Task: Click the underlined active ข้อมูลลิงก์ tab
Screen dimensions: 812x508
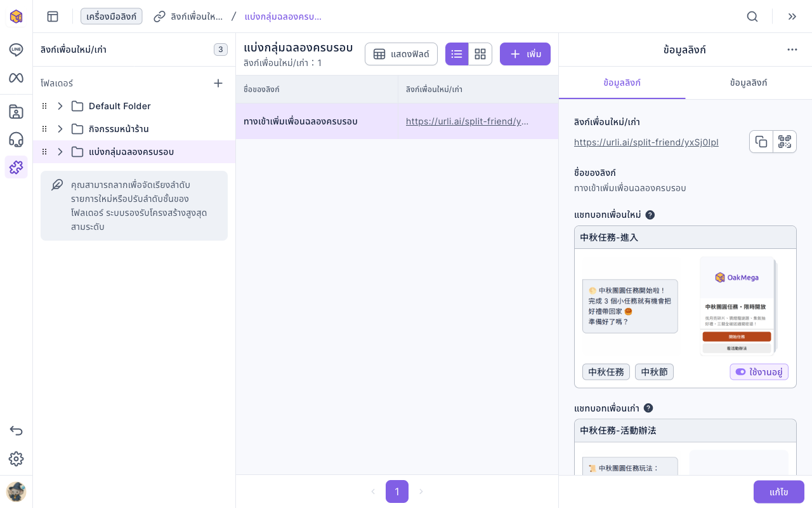Action: [622, 83]
